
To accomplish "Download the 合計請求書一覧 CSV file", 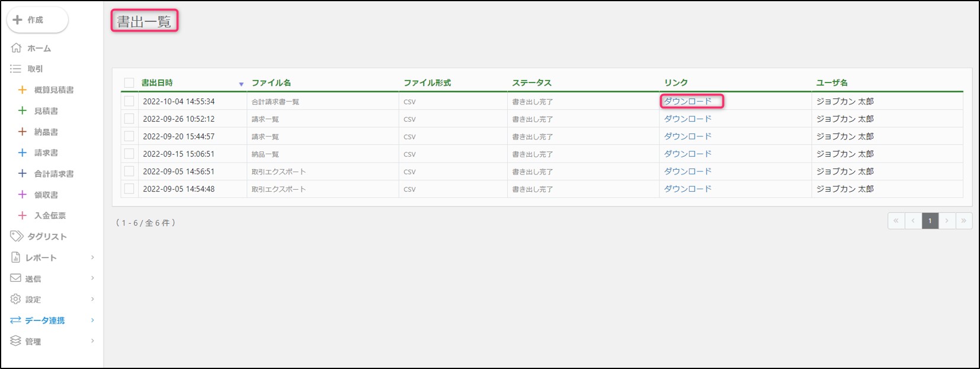I will (688, 101).
